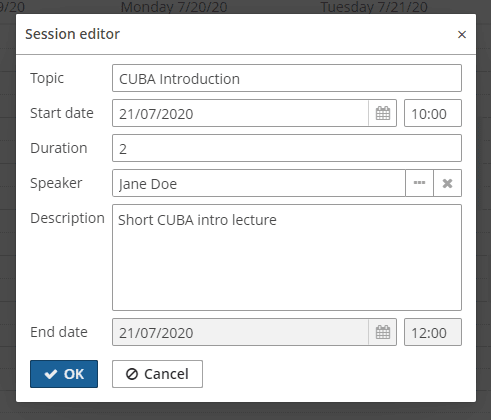This screenshot has height=420, width=491.
Task: Select the Speaker field Jane Doe
Action: click(x=259, y=183)
